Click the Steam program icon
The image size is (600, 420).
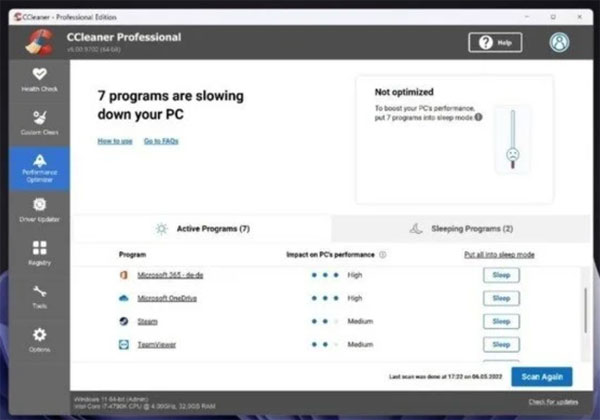(x=124, y=321)
